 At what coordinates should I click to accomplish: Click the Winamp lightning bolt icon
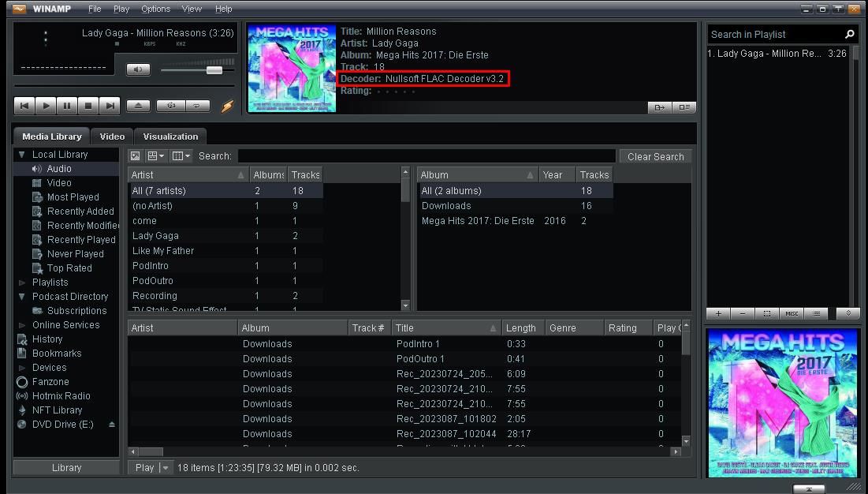click(228, 106)
